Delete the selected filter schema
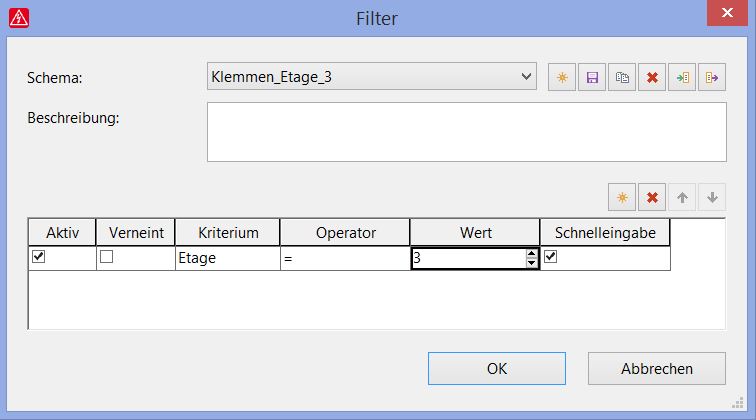 point(652,77)
